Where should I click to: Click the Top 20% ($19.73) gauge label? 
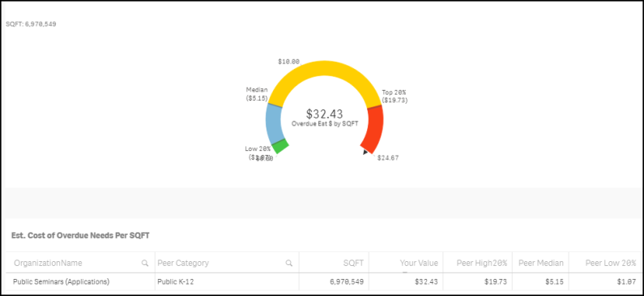coord(395,97)
